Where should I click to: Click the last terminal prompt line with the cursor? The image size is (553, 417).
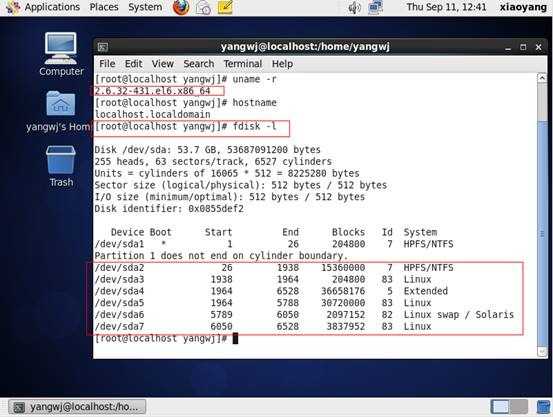[166, 338]
